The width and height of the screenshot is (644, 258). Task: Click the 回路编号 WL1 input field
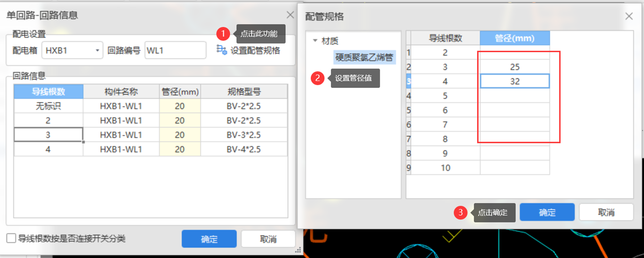(x=175, y=50)
